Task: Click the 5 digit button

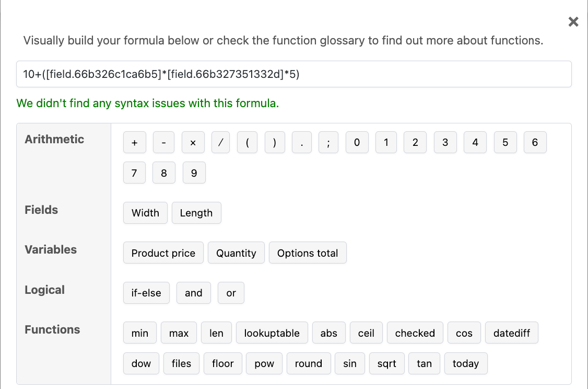Action: click(505, 142)
